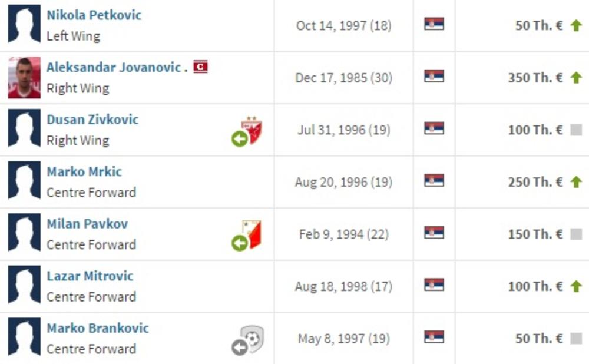589x364 pixels.
Task: Open the Marko Brankovic player link
Action: pos(98,328)
